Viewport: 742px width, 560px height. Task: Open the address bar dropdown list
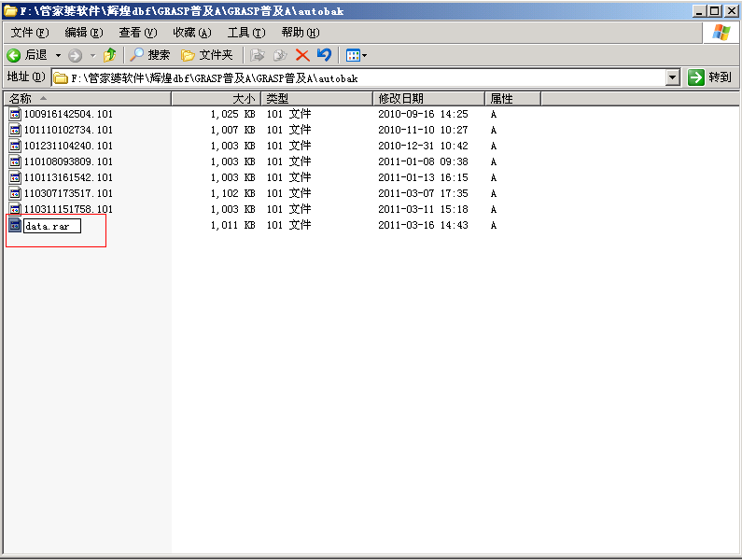(x=672, y=77)
